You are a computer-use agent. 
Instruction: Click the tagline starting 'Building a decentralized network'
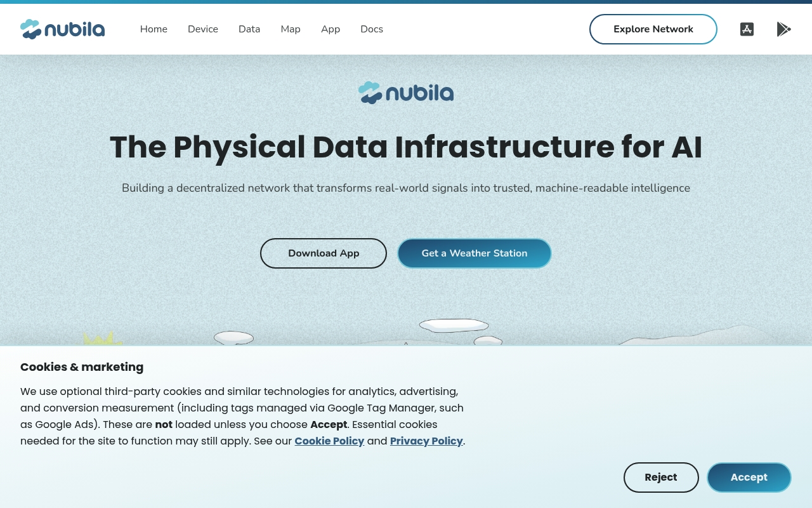click(x=406, y=188)
